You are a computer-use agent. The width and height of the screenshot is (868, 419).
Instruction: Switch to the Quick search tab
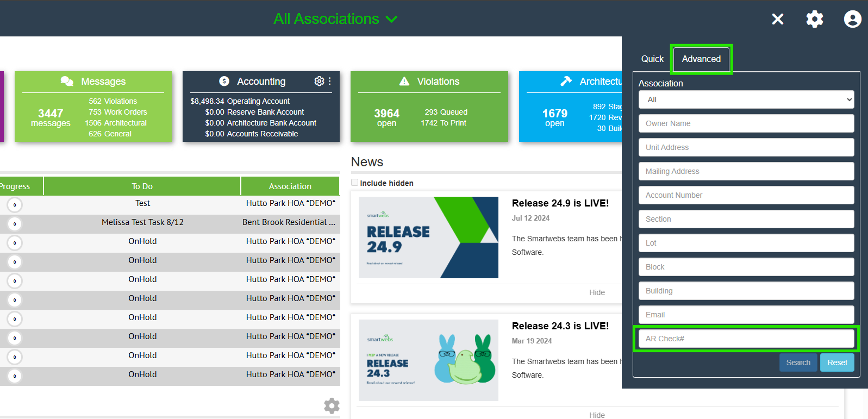coord(652,59)
